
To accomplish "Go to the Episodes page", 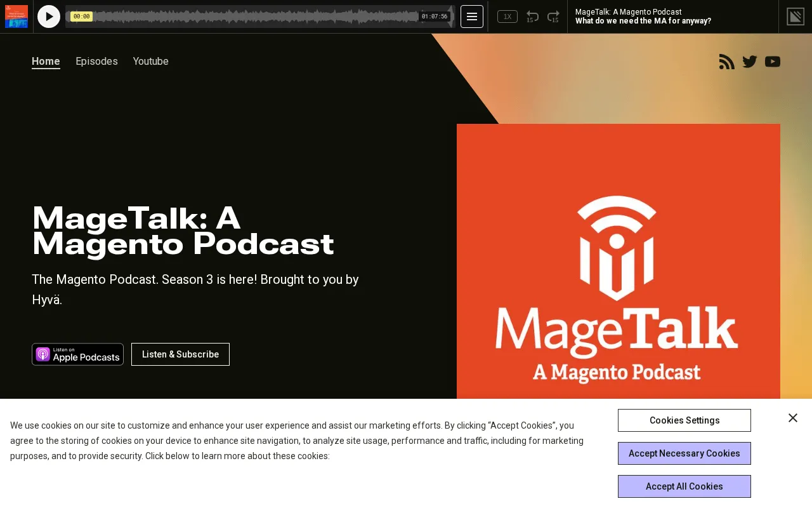I will pyautogui.click(x=96, y=62).
